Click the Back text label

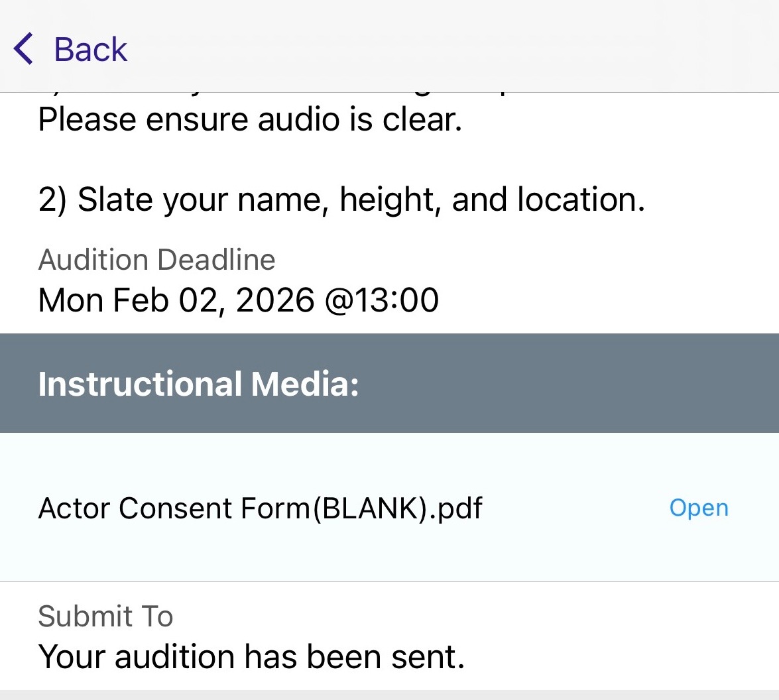coord(90,50)
